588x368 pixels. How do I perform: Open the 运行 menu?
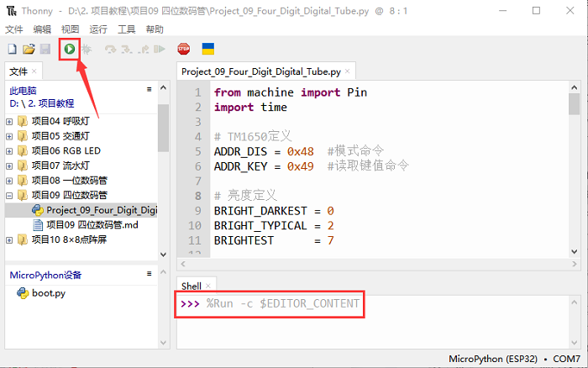tap(98, 29)
